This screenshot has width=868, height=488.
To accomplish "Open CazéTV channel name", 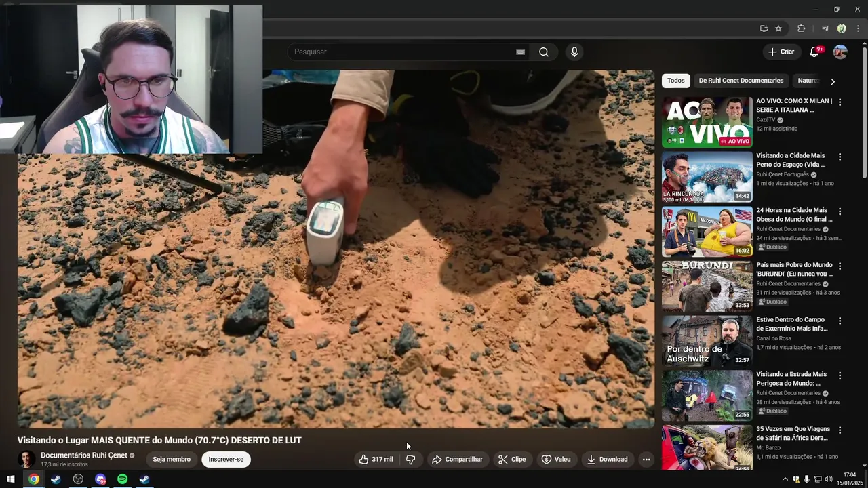I will (x=766, y=120).
